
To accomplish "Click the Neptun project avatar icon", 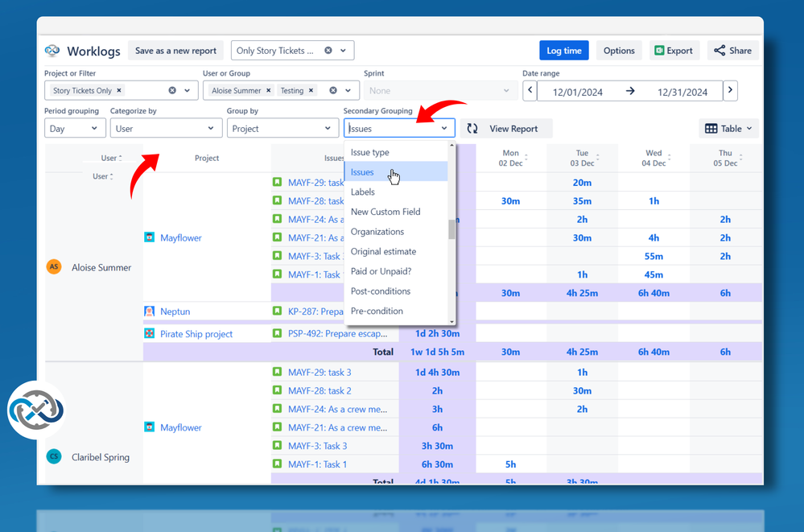I will [x=149, y=311].
